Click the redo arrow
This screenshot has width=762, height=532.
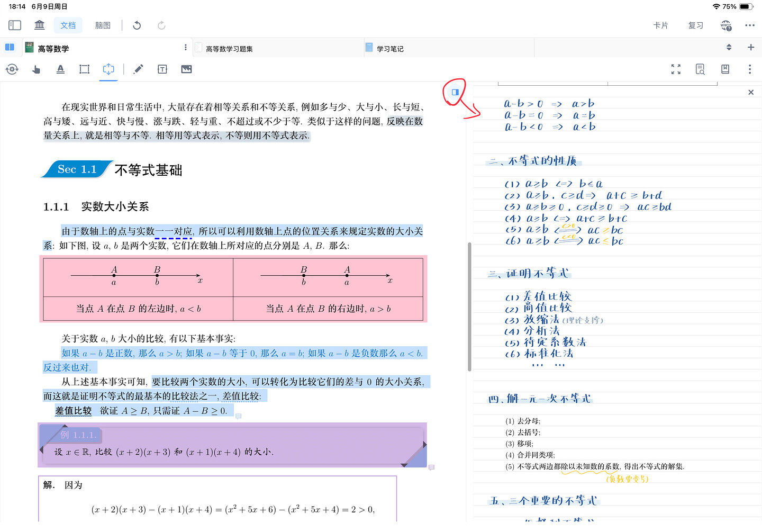(161, 25)
